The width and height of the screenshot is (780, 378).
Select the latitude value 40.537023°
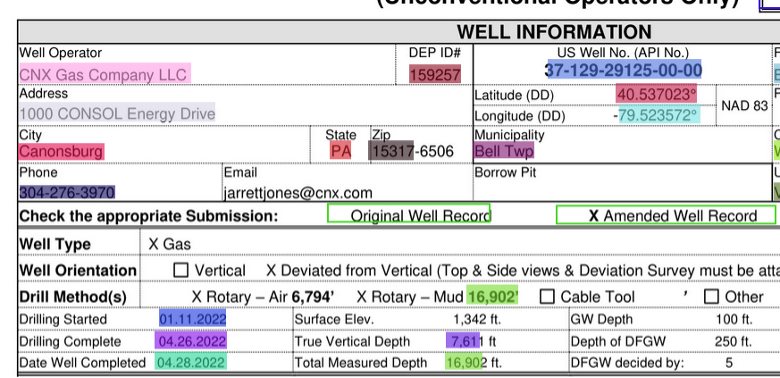pyautogui.click(x=657, y=94)
